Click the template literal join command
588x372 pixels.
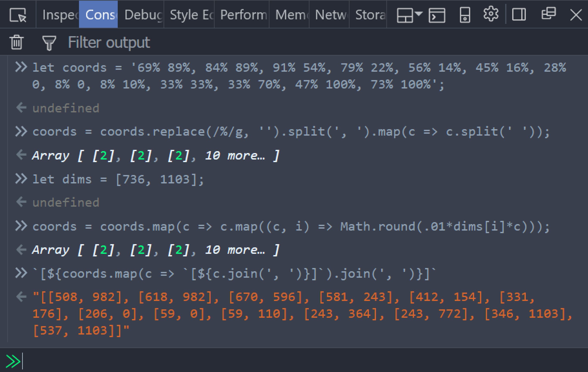coord(234,274)
